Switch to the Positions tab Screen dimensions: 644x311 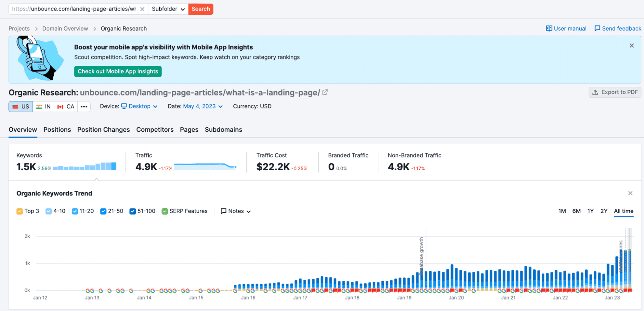click(x=57, y=130)
